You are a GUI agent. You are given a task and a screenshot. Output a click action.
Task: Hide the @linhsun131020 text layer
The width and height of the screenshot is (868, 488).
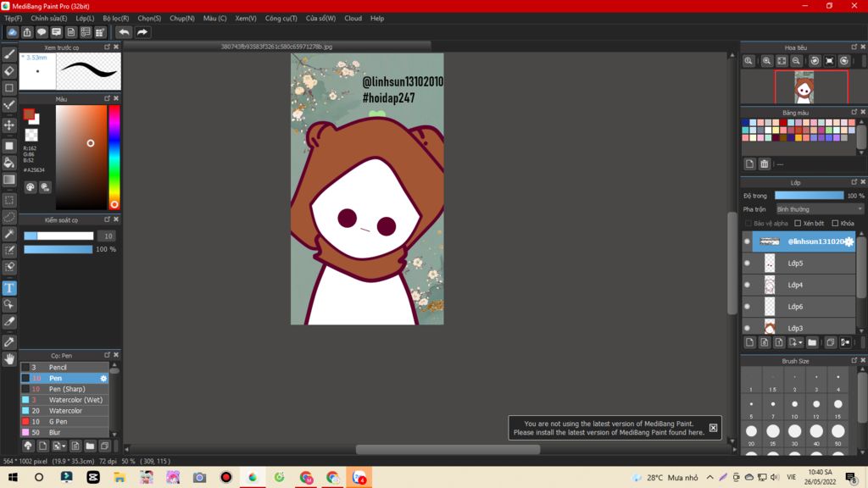(x=748, y=241)
